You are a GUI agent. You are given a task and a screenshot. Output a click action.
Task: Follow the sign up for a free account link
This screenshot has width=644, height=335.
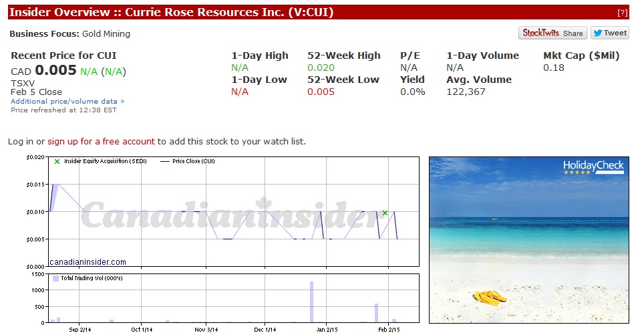[x=101, y=141]
